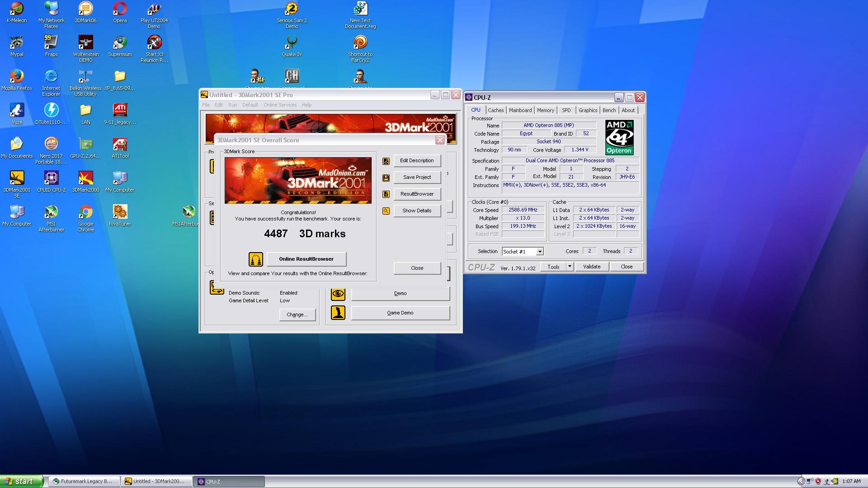Viewport: 868px width, 488px height.
Task: Click the Save Project floppy disk icon
Action: (x=386, y=178)
